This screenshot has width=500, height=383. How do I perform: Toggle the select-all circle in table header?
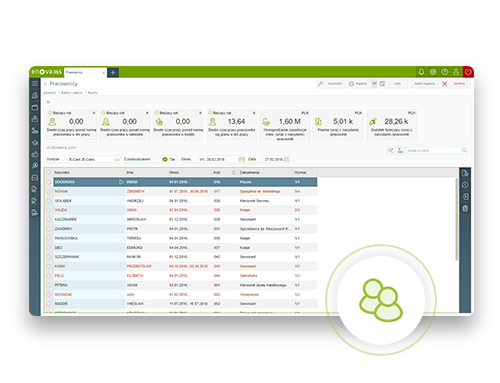tap(49, 172)
